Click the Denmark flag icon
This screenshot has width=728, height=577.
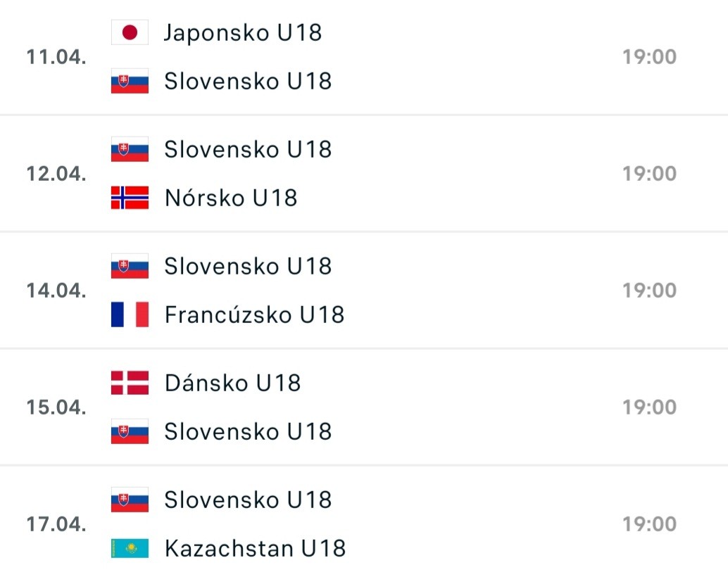point(130,383)
